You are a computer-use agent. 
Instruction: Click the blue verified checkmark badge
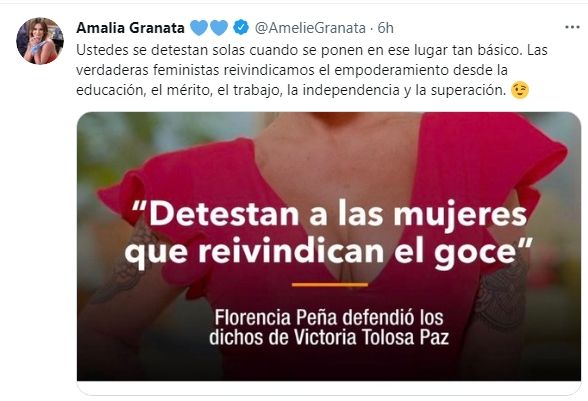coord(241,27)
